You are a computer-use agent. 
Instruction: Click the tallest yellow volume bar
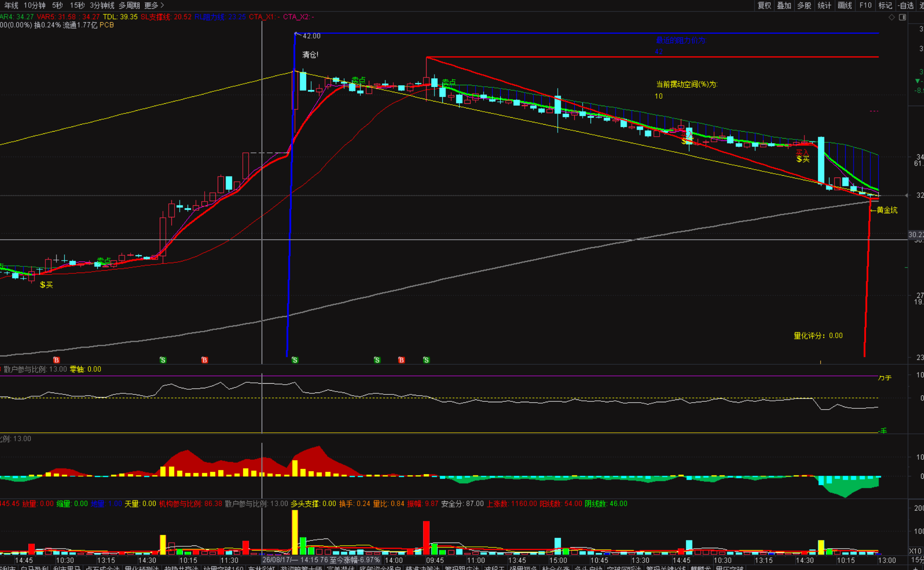(295, 532)
